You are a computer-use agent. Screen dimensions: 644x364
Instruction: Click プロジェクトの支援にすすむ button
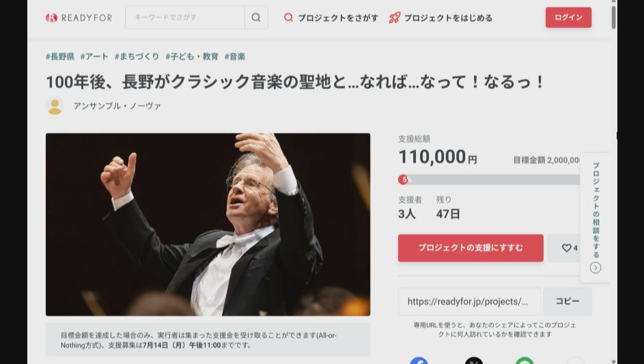click(x=471, y=248)
